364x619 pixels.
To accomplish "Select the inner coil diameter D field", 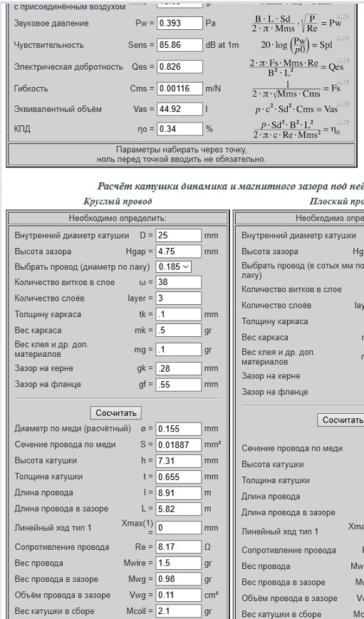I will (x=179, y=235).
